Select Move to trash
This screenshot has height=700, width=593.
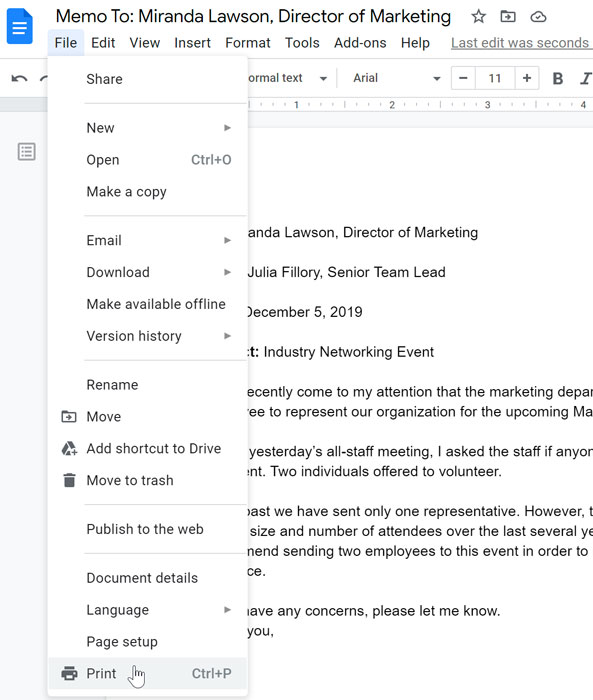pos(147,480)
